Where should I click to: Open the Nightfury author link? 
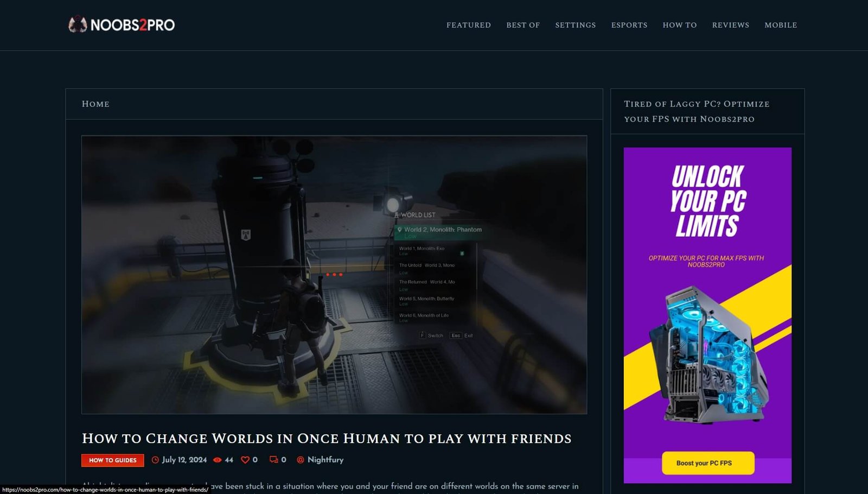[x=325, y=460]
